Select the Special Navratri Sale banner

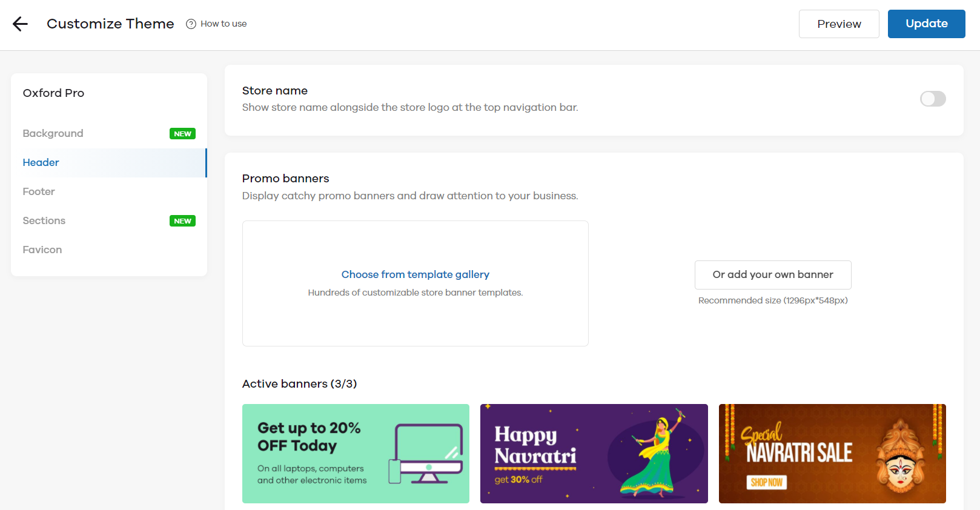[x=832, y=454]
